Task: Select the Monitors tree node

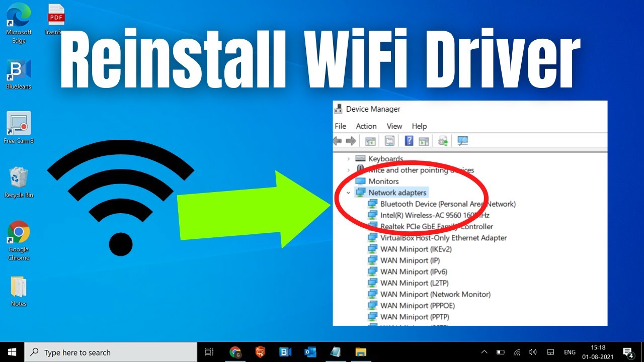Action: pyautogui.click(x=377, y=182)
